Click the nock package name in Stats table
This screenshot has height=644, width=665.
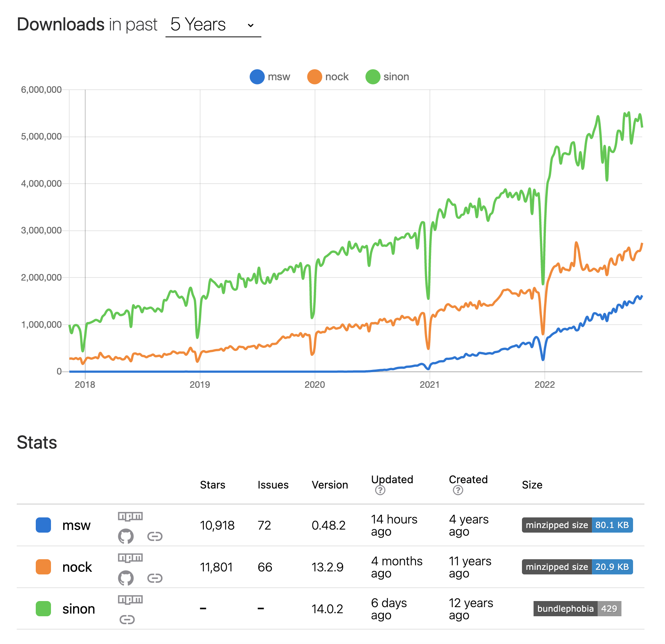coord(77,567)
